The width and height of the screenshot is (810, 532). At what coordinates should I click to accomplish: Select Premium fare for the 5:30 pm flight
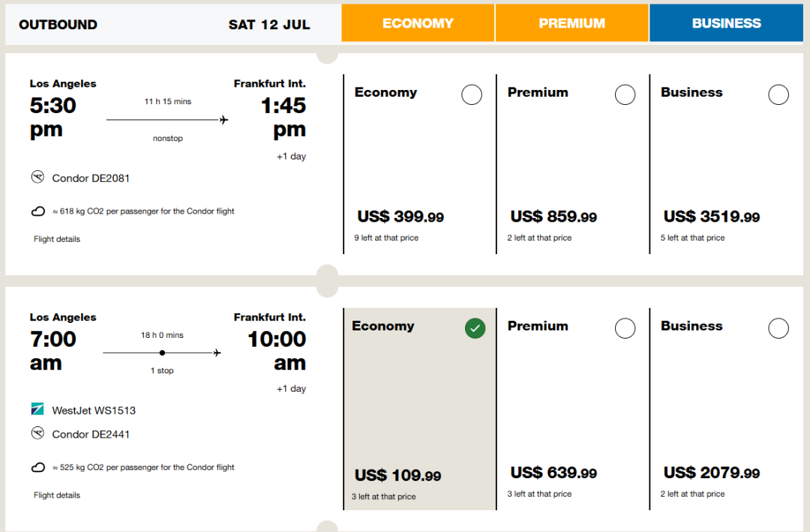pos(625,94)
